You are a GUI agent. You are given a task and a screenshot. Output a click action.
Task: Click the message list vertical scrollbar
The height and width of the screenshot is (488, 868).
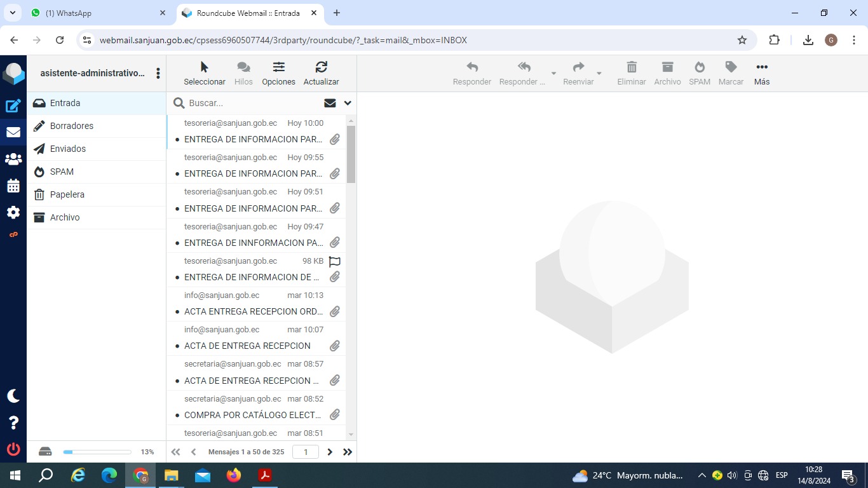(x=351, y=154)
